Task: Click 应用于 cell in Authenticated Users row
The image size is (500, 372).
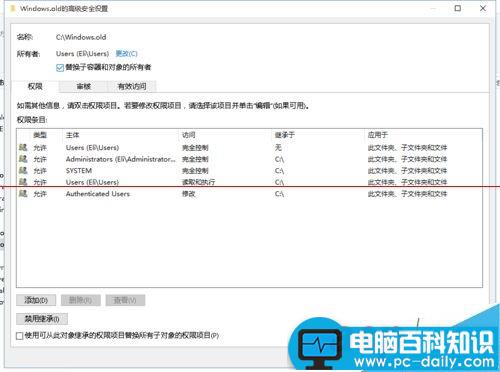Action: [x=407, y=194]
